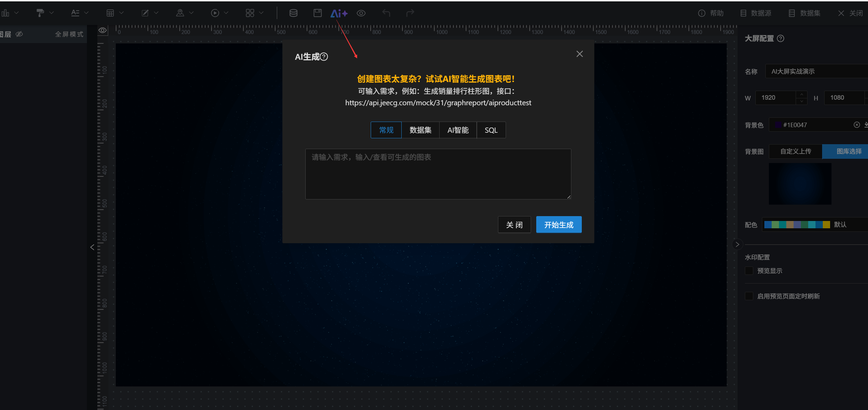Click the undo arrow icon
This screenshot has height=410, width=868.
click(x=386, y=13)
